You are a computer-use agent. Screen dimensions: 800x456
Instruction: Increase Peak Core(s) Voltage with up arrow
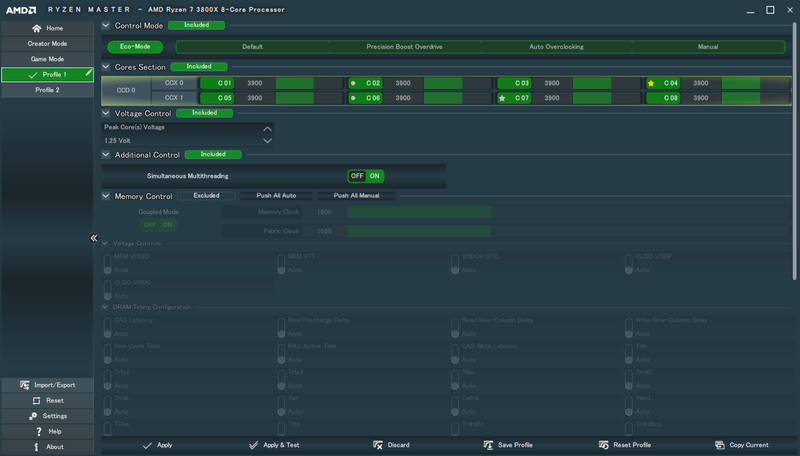[x=267, y=129]
